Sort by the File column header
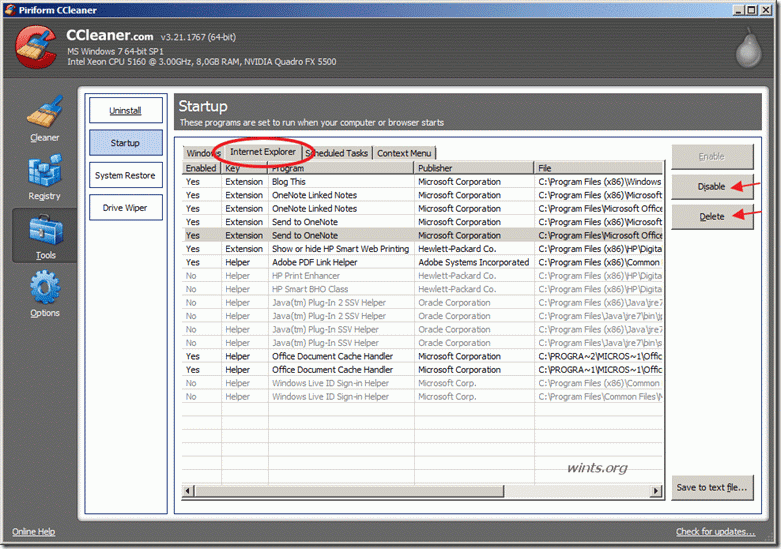 [599, 168]
